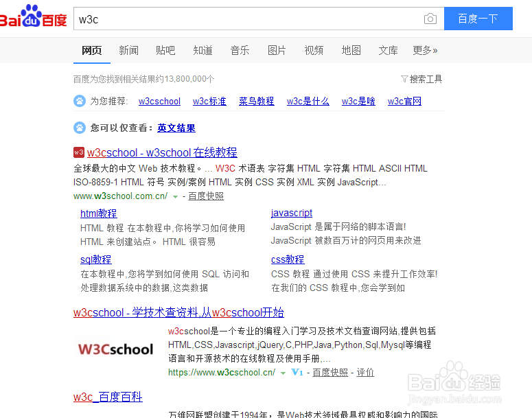Click the 评价 link
532x418 pixels.
[365, 373]
